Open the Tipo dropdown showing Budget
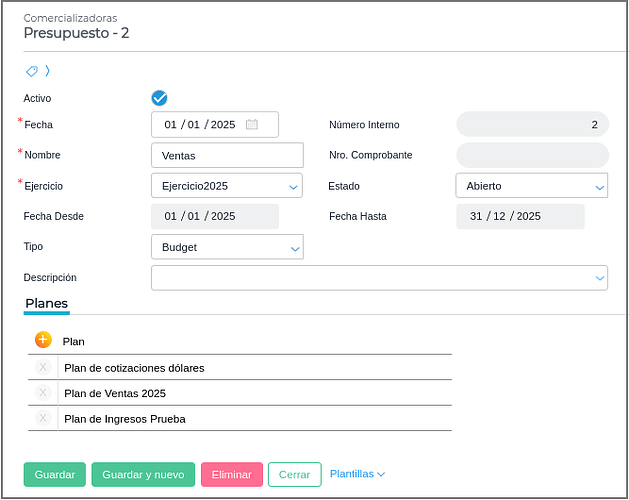 [x=227, y=247]
